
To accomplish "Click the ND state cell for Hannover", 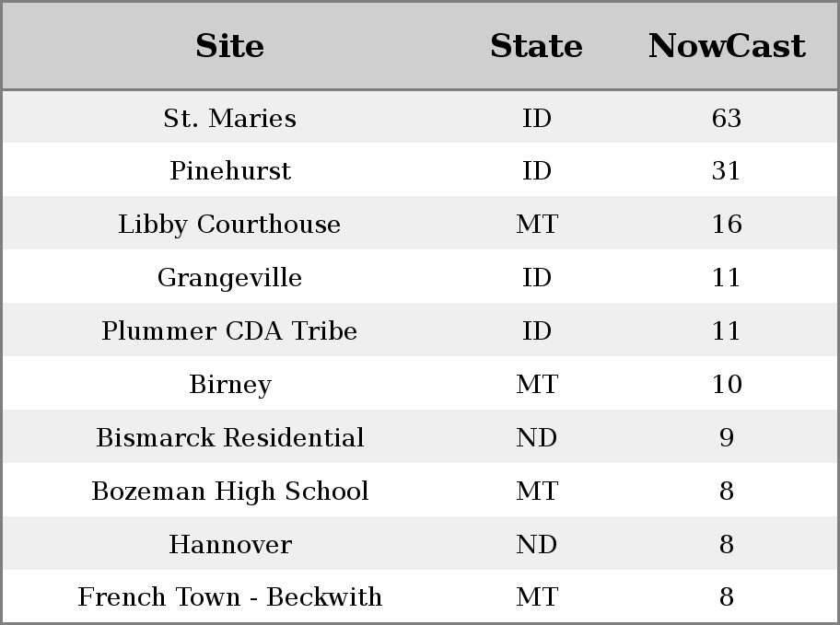I will [536, 544].
